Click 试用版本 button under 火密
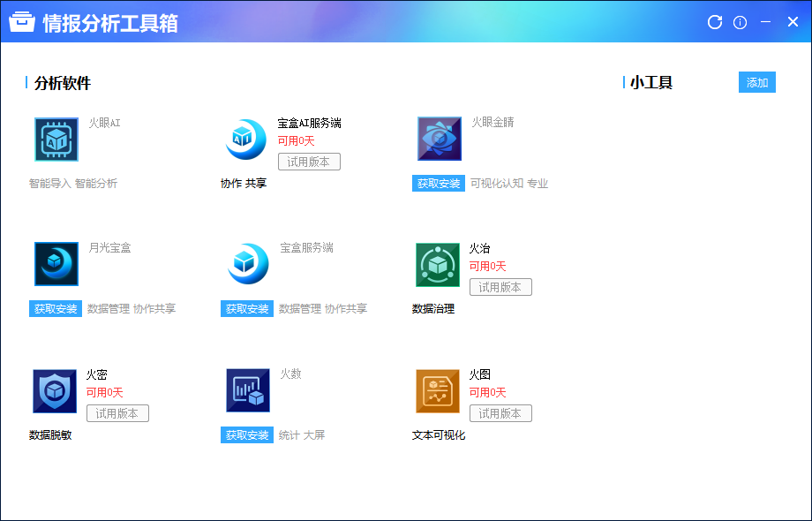 click(117, 413)
